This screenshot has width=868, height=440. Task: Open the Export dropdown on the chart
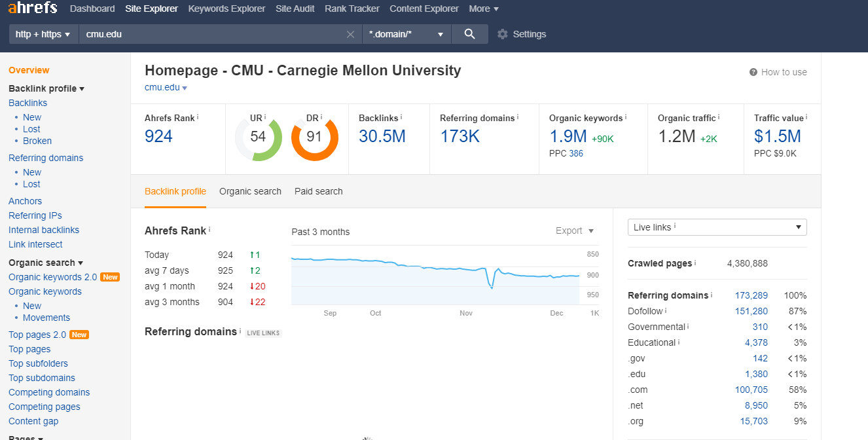click(574, 230)
